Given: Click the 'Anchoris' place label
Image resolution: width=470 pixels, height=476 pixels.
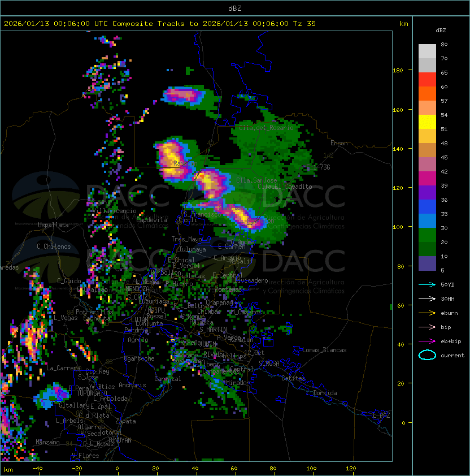Looking at the screenshot, I should tap(132, 385).
